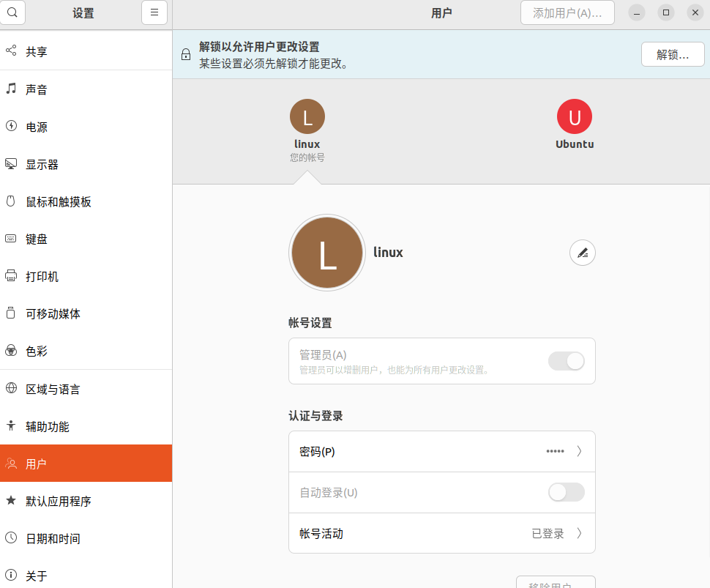Click the password dots value
The image size is (710, 588).
[555, 451]
